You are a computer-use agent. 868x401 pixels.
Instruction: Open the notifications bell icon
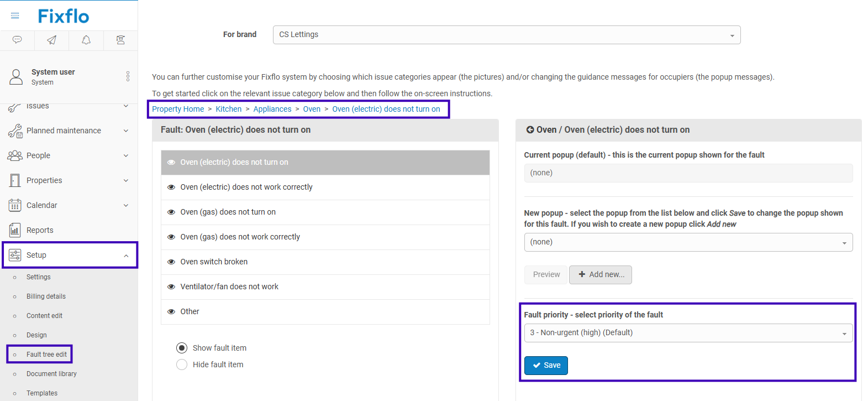(x=86, y=40)
